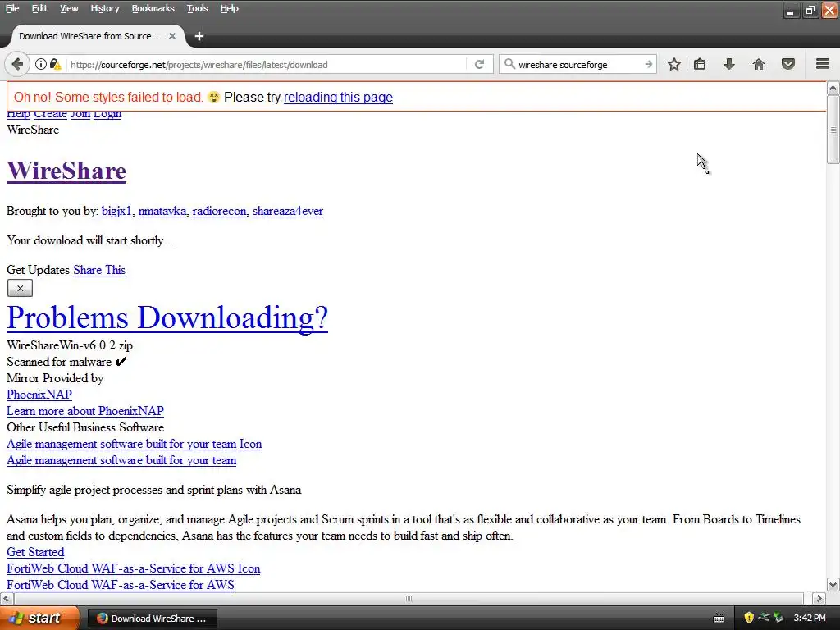Click the Get Started link
This screenshot has width=840, height=630.
[x=35, y=552]
